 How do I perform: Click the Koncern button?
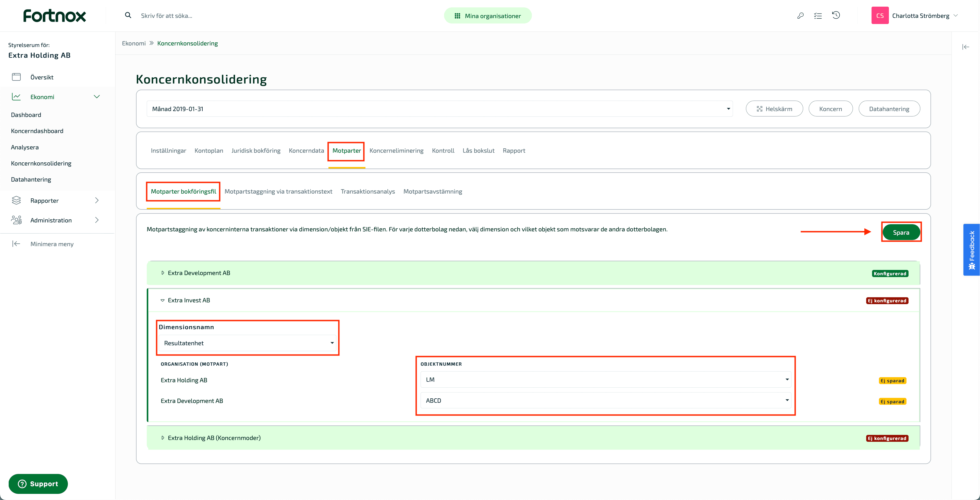(x=830, y=109)
